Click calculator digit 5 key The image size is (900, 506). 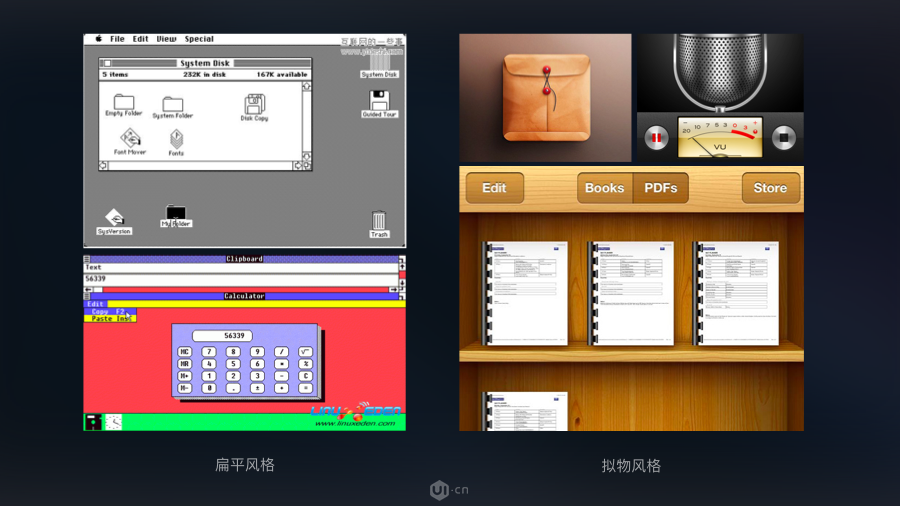233,364
